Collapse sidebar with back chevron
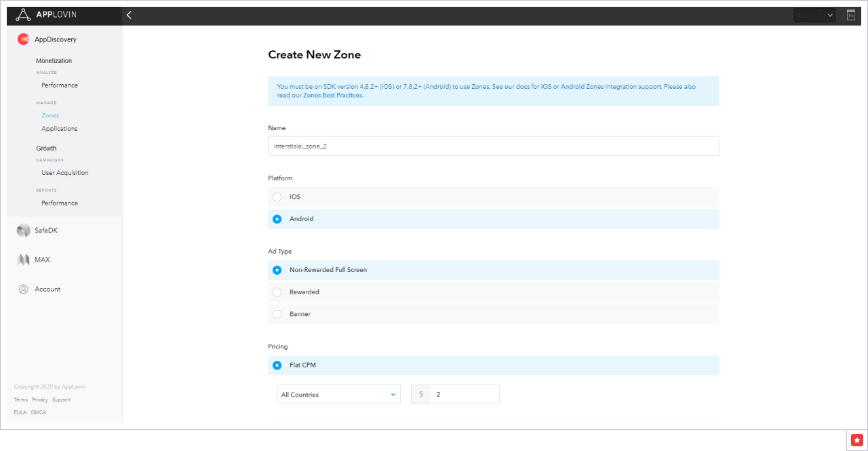 pyautogui.click(x=129, y=15)
